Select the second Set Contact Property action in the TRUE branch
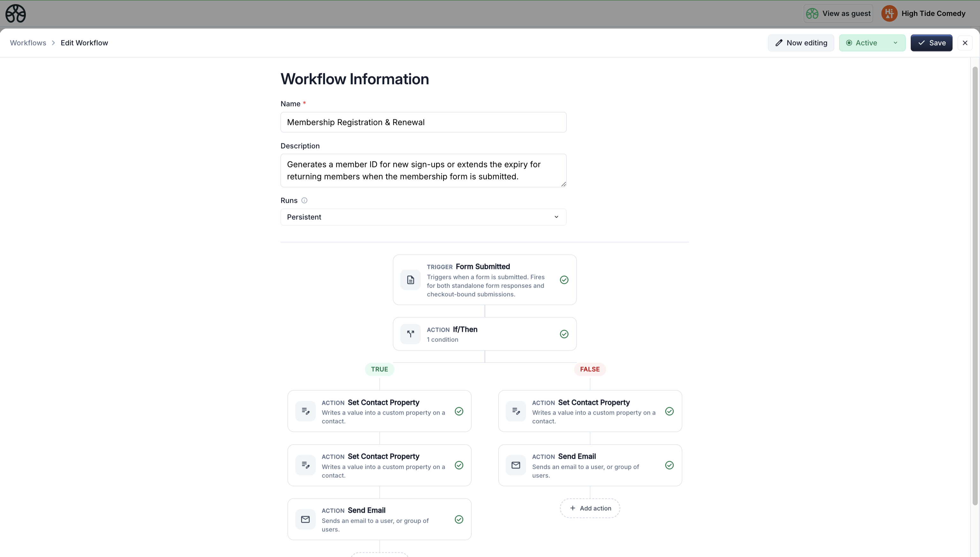 (x=379, y=465)
